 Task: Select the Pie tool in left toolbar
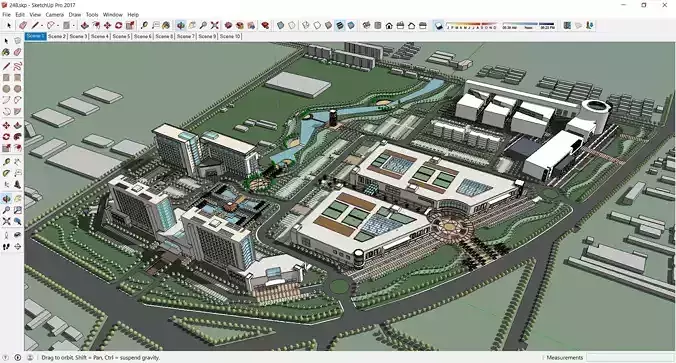point(17,112)
